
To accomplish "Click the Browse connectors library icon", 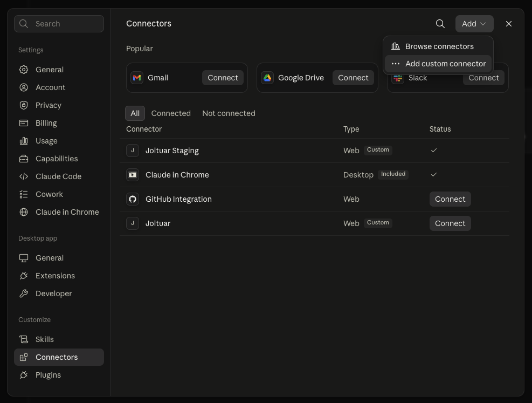I will (395, 46).
